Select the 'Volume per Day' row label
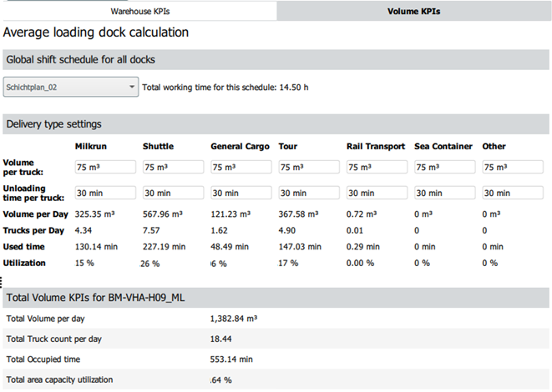Image resolution: width=552 pixels, height=392 pixels. point(36,214)
